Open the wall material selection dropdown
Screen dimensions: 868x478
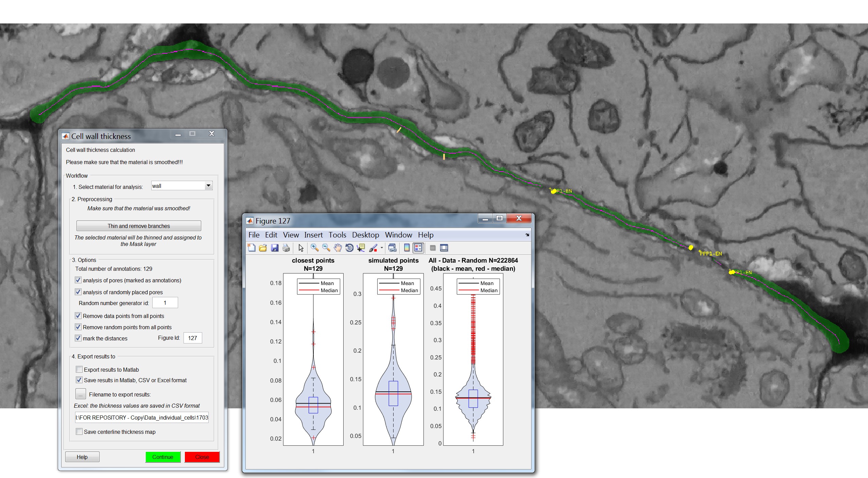[x=208, y=185]
